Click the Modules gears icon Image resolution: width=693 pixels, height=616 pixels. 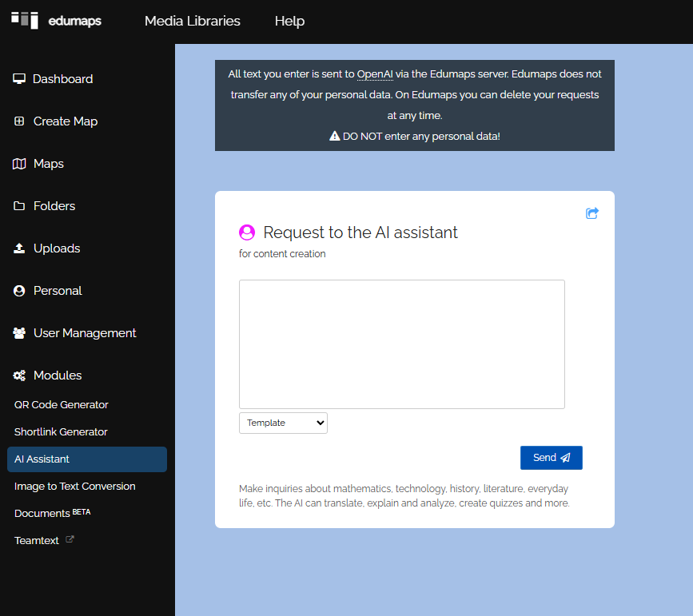[x=20, y=376]
